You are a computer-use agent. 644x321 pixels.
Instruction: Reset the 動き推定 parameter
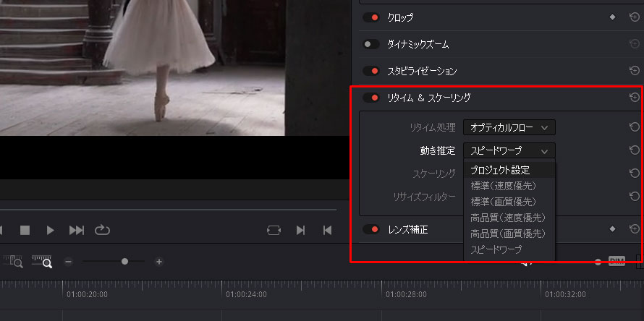click(x=634, y=150)
